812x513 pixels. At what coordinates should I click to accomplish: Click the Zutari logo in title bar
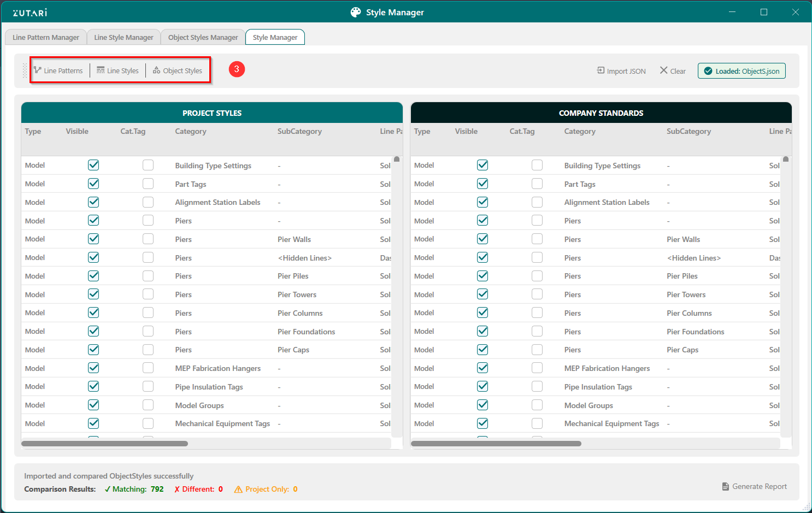pos(30,13)
